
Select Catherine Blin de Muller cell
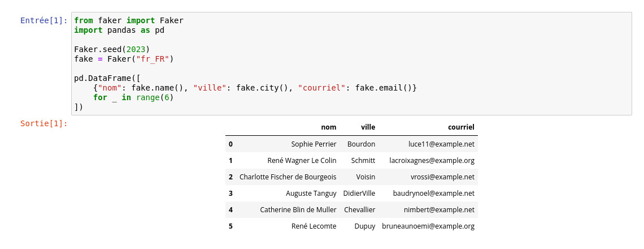pos(298,210)
